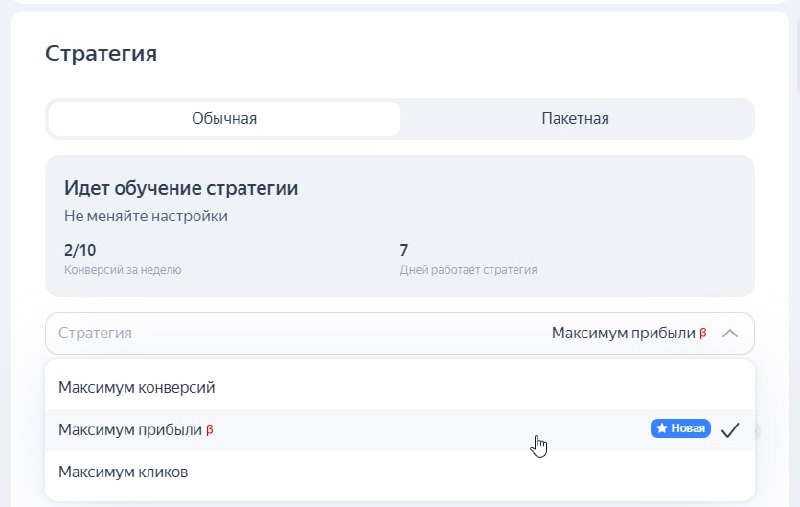Select the Максимум конверсий option
The image size is (800, 507).
pos(137,387)
